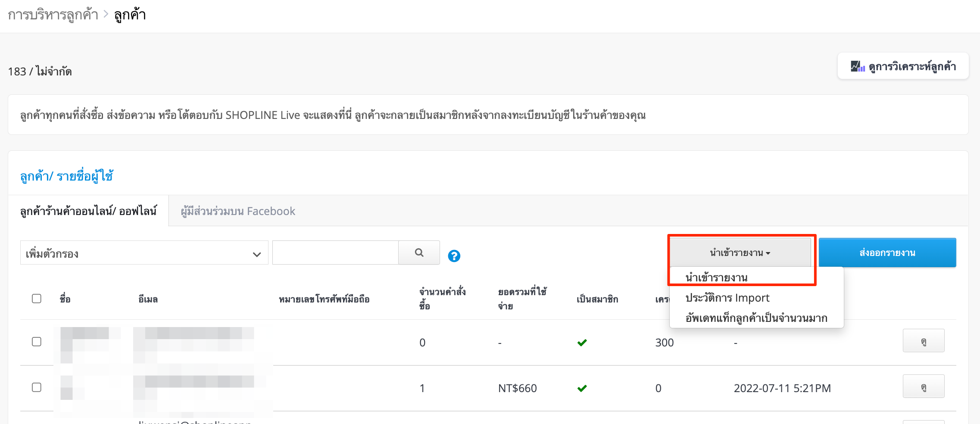Click the member checkmark in NT$660 row
Screen dimensions: 980x424
coord(582,388)
